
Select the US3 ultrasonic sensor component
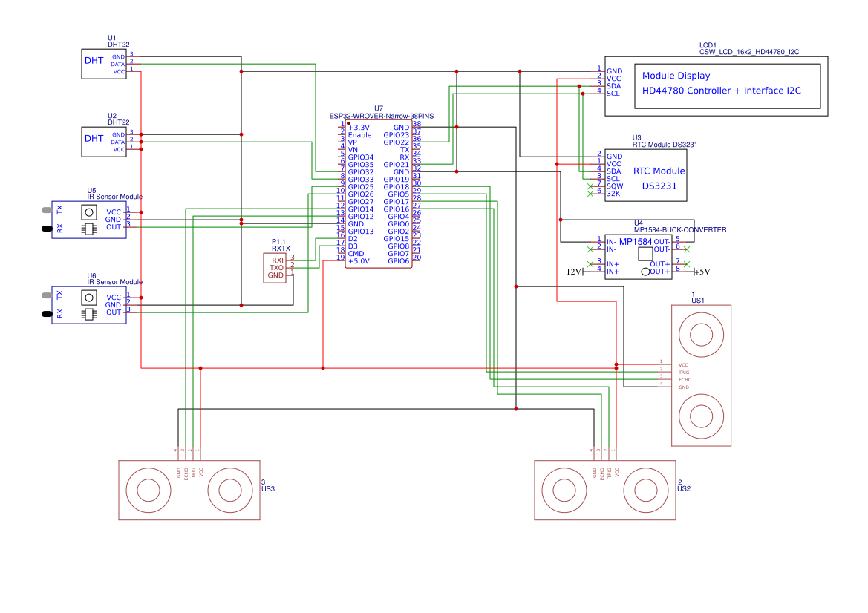tap(189, 491)
